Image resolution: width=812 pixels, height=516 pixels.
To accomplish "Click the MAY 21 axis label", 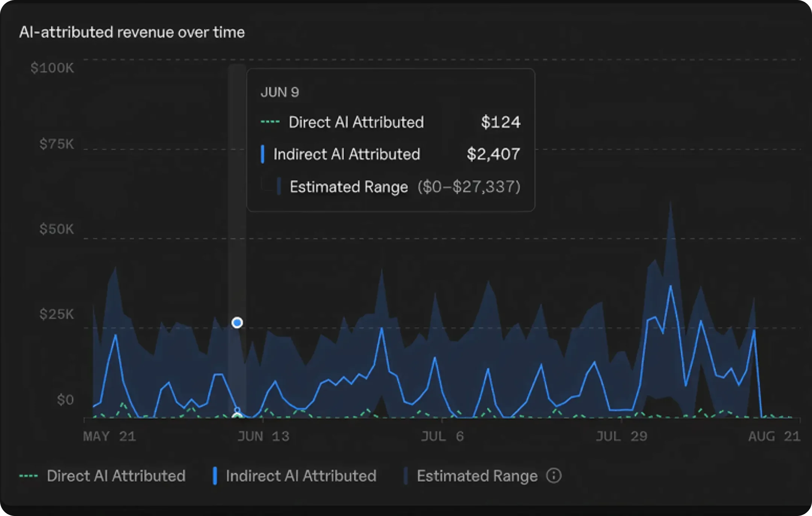I will point(109,436).
